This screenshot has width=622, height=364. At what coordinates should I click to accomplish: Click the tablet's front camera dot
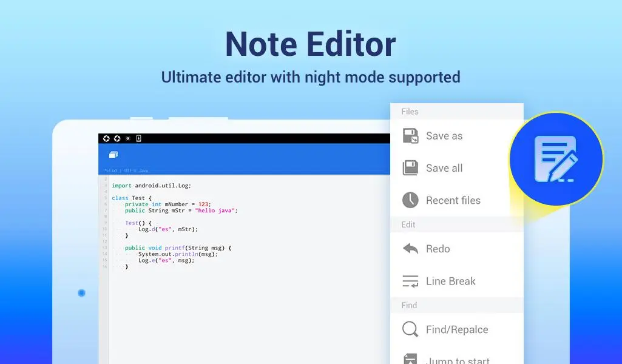(81, 293)
